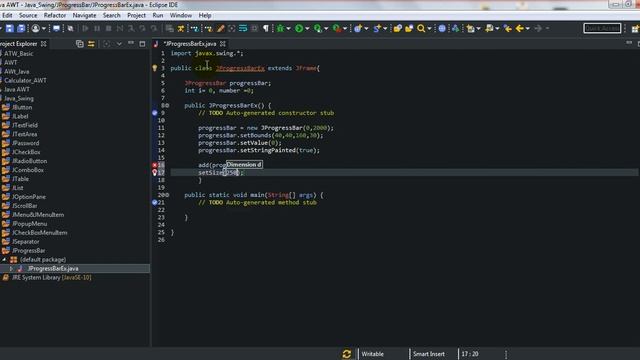Click the New Java Class icon
Image resolution: width=640 pixels, height=360 pixels.
[x=377, y=28]
